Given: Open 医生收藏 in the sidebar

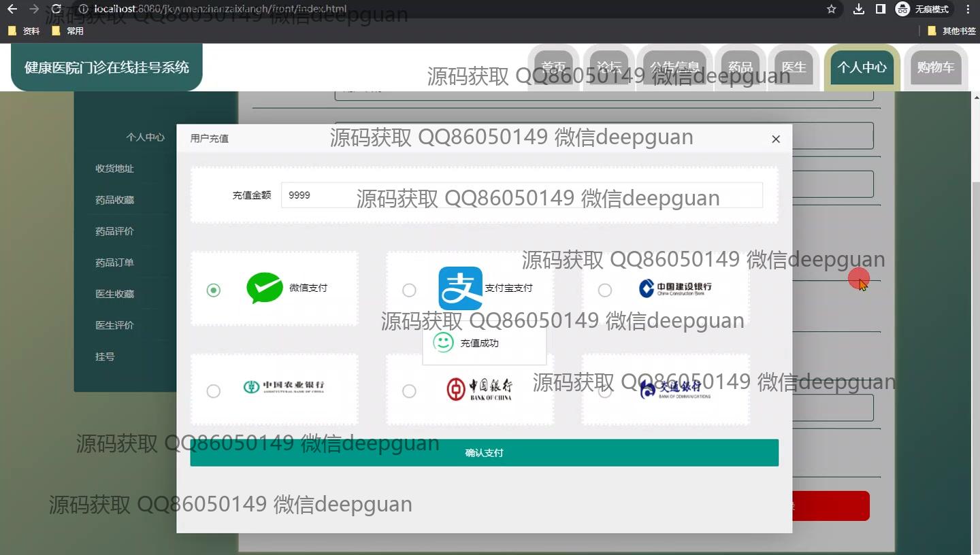Looking at the screenshot, I should (x=115, y=294).
